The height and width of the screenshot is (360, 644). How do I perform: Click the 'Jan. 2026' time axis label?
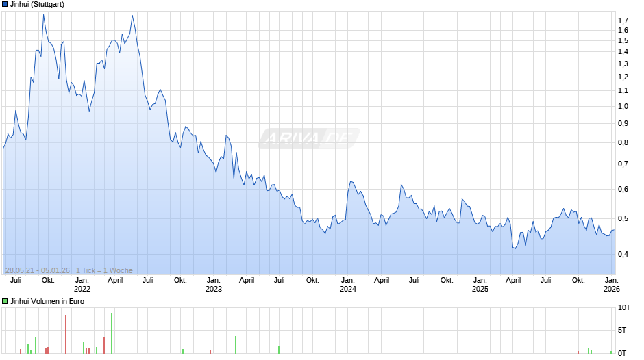coord(612,285)
